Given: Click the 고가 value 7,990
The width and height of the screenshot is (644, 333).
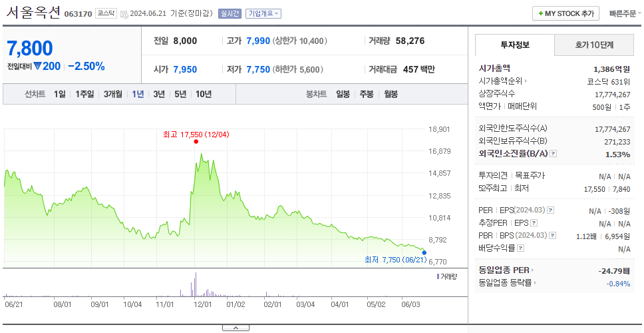Looking at the screenshot, I should (258, 41).
